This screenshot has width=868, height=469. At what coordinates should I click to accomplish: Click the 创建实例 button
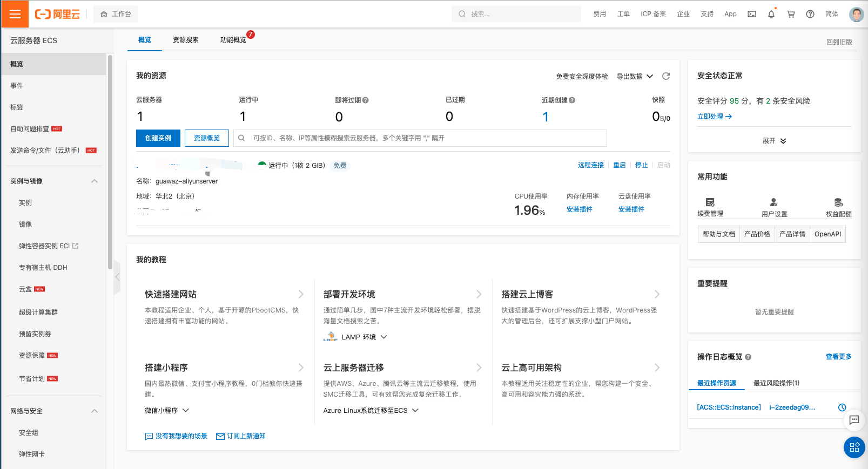(x=158, y=138)
